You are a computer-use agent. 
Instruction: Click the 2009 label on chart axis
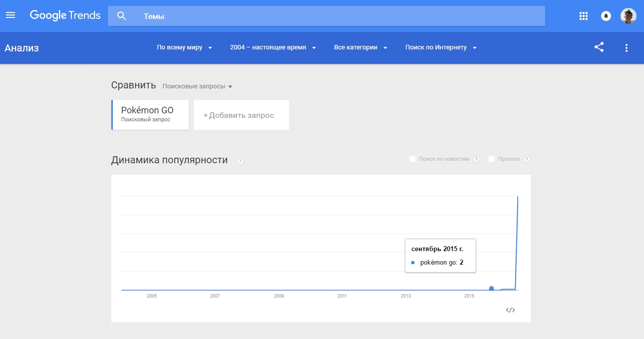tap(279, 296)
